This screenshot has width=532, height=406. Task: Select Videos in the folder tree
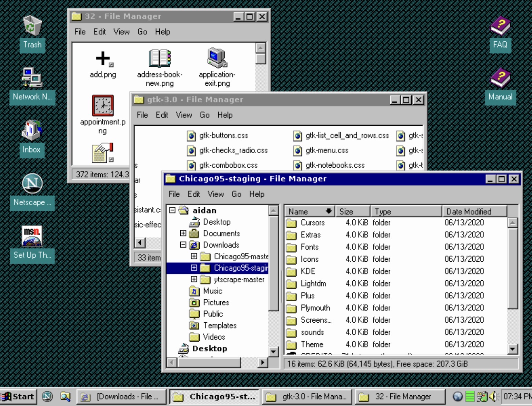(207, 337)
